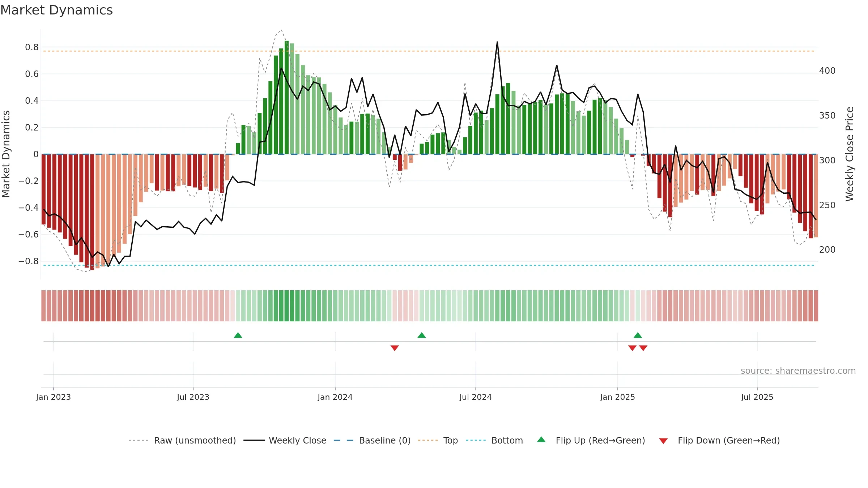
Task: Click the 0 baseline tick label
Action: (x=36, y=154)
